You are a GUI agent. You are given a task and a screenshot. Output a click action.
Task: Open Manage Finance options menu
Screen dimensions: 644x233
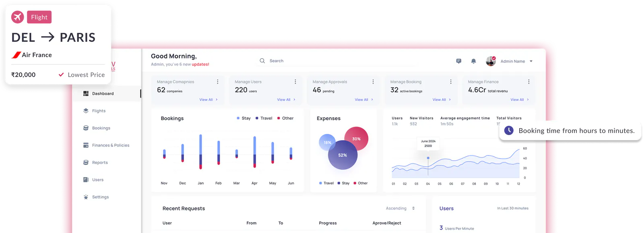pos(529,82)
